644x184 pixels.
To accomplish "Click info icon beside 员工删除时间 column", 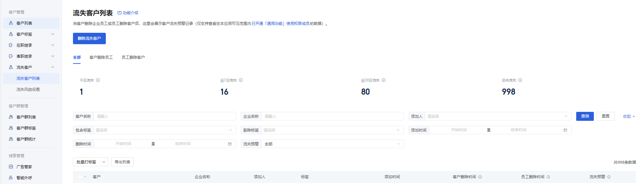I will point(549,177).
